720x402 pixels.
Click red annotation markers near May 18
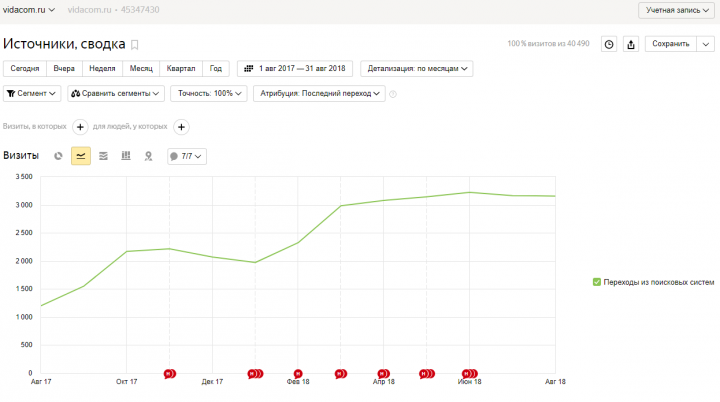pyautogui.click(x=427, y=374)
